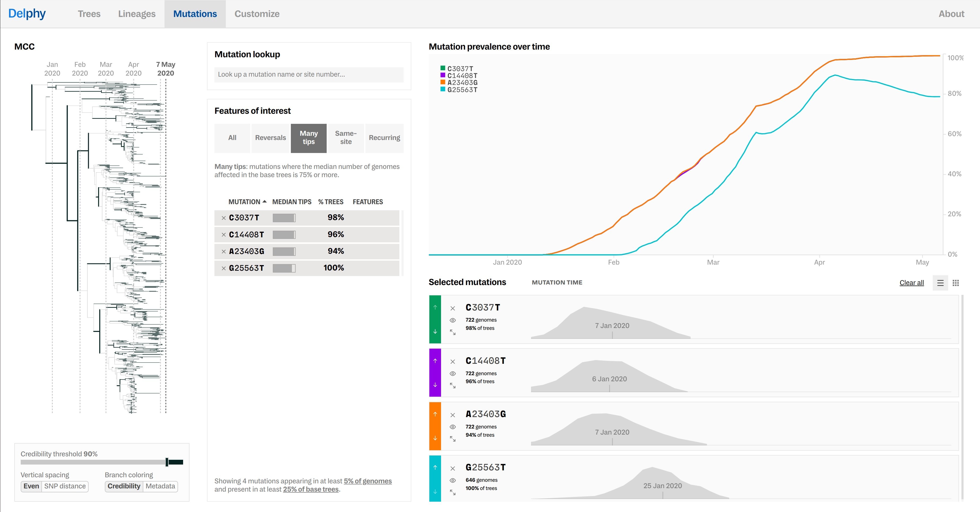Open the 25% of base trees threshold
The height and width of the screenshot is (512, 980).
point(310,489)
